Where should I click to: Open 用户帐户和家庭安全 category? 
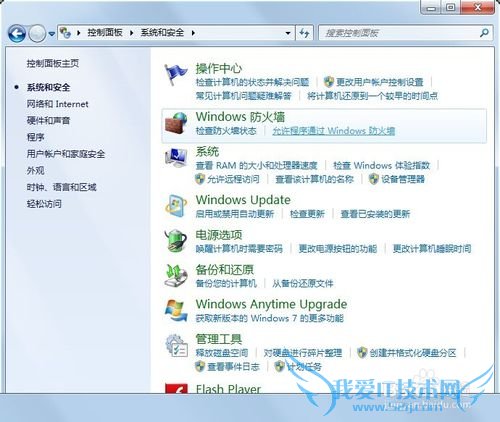pyautogui.click(x=66, y=154)
